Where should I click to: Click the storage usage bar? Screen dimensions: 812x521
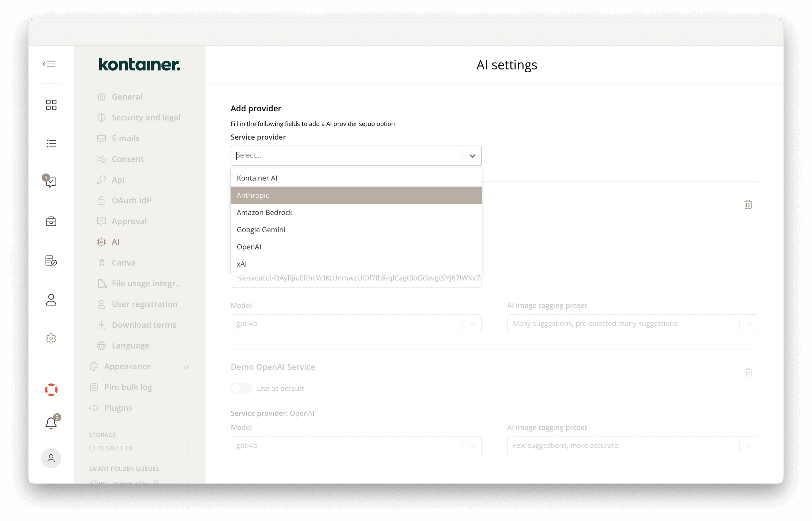pyautogui.click(x=139, y=448)
